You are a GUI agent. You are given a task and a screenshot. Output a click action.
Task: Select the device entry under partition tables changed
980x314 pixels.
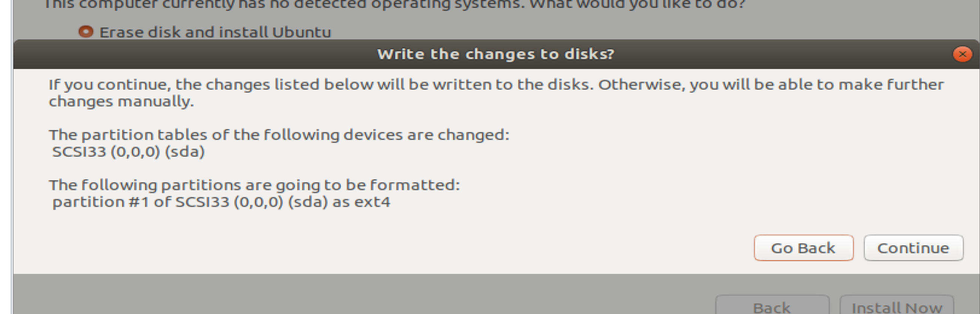(x=128, y=152)
